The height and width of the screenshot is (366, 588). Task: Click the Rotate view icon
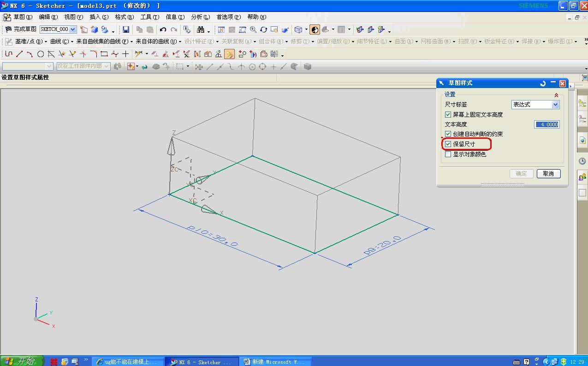point(263,30)
